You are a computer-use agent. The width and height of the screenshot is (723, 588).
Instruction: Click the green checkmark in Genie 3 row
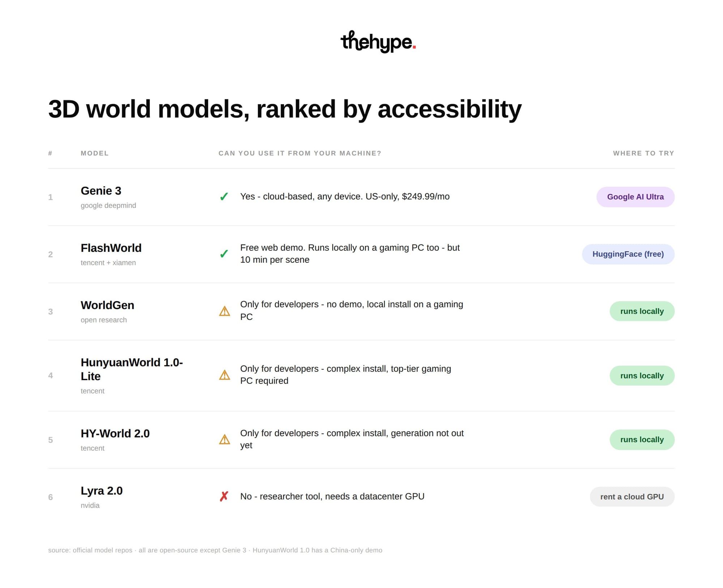coord(224,197)
